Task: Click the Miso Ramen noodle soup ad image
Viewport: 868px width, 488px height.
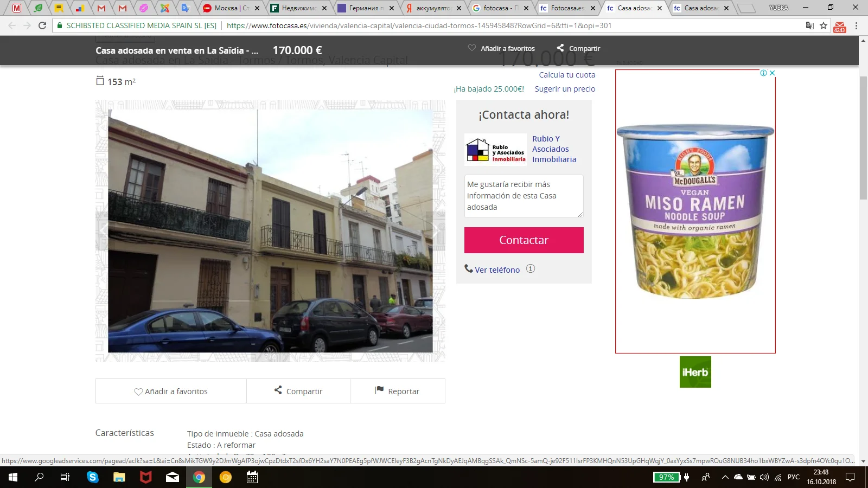Action: coord(695,211)
